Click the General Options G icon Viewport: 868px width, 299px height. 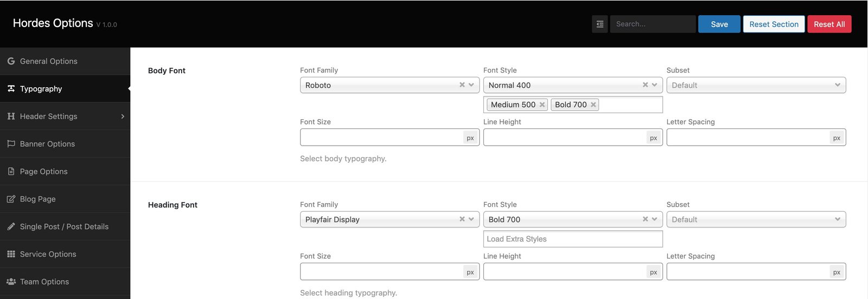11,61
